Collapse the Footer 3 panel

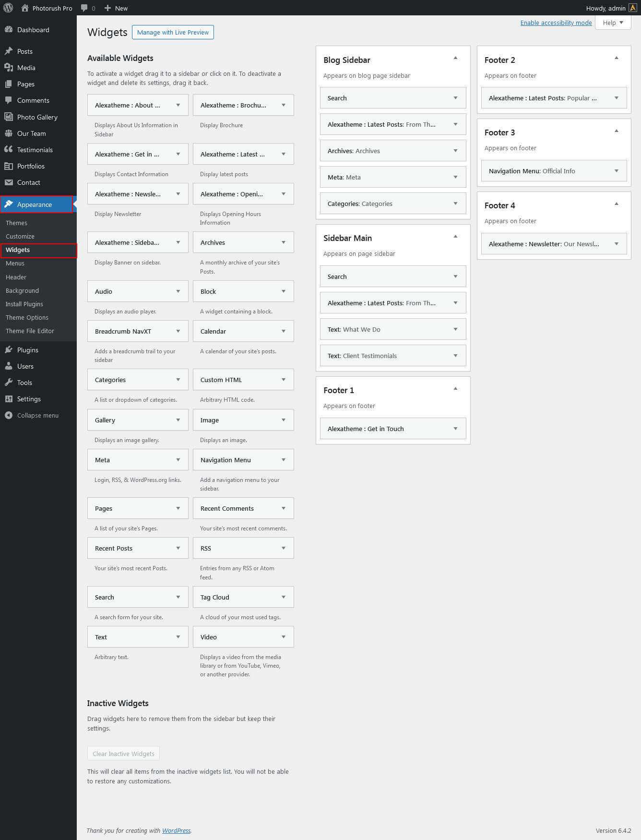(x=617, y=131)
